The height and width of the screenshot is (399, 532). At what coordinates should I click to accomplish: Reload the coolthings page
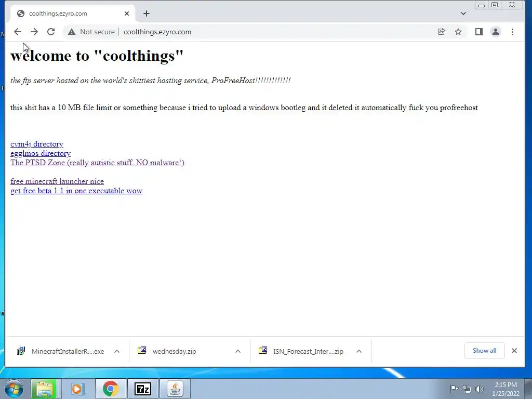(51, 32)
